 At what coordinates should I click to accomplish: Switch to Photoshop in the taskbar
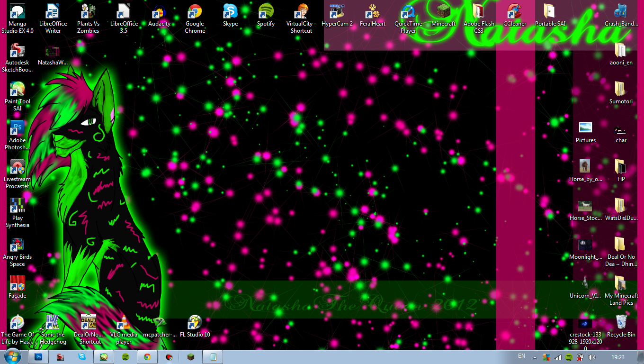(x=39, y=357)
